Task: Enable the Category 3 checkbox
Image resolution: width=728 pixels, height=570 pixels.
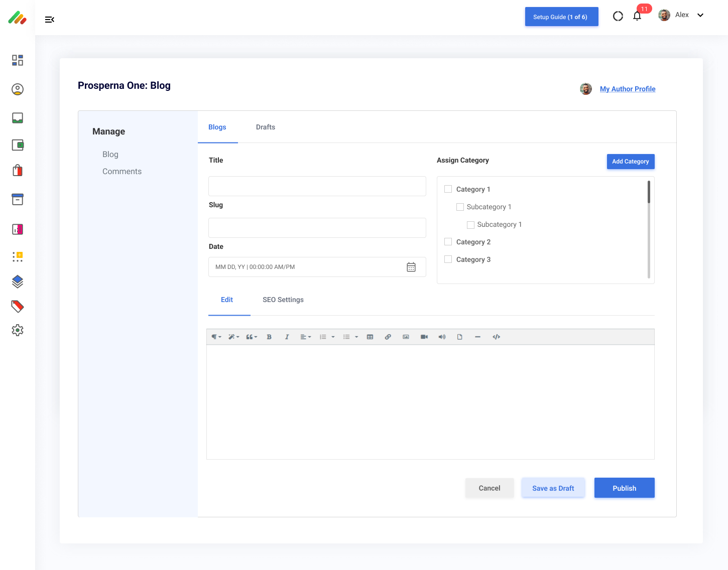Action: (x=448, y=259)
